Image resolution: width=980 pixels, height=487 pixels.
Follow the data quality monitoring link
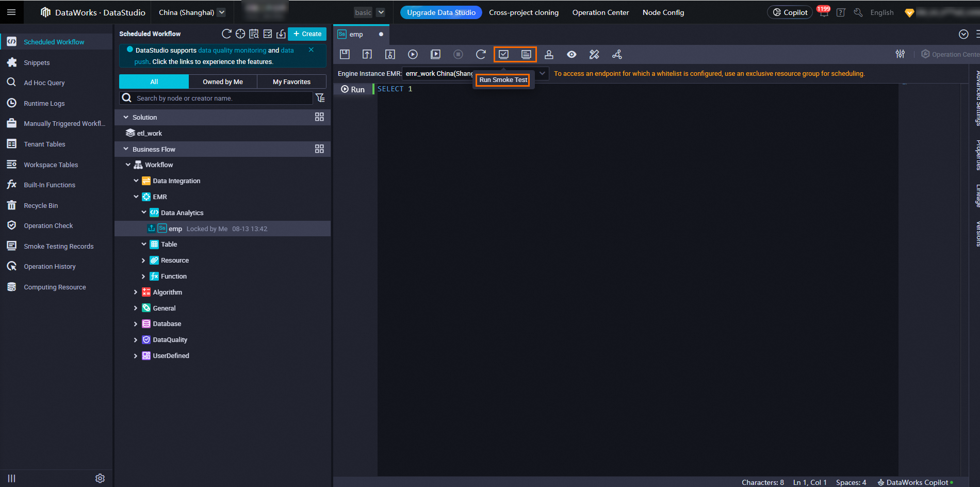point(232,50)
